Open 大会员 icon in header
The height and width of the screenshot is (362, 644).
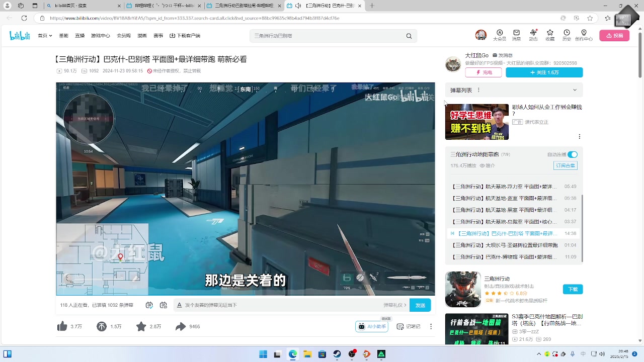click(x=500, y=35)
